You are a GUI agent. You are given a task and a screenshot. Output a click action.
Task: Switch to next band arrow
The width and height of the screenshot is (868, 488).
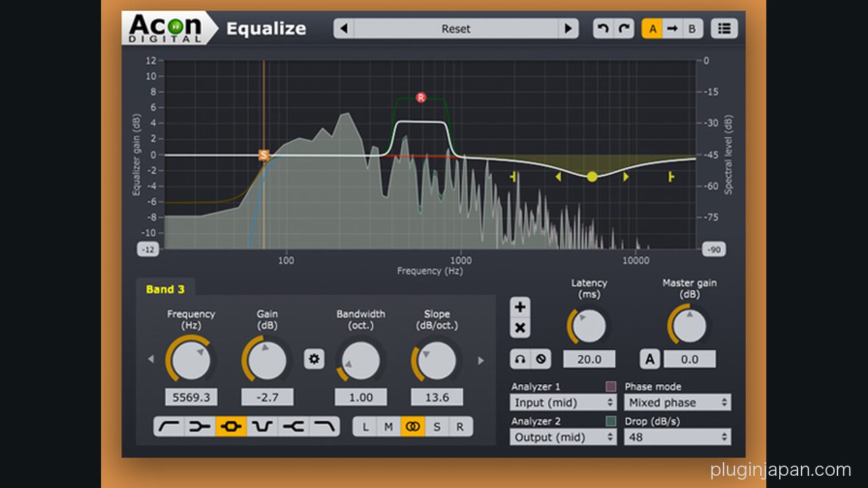coord(481,361)
